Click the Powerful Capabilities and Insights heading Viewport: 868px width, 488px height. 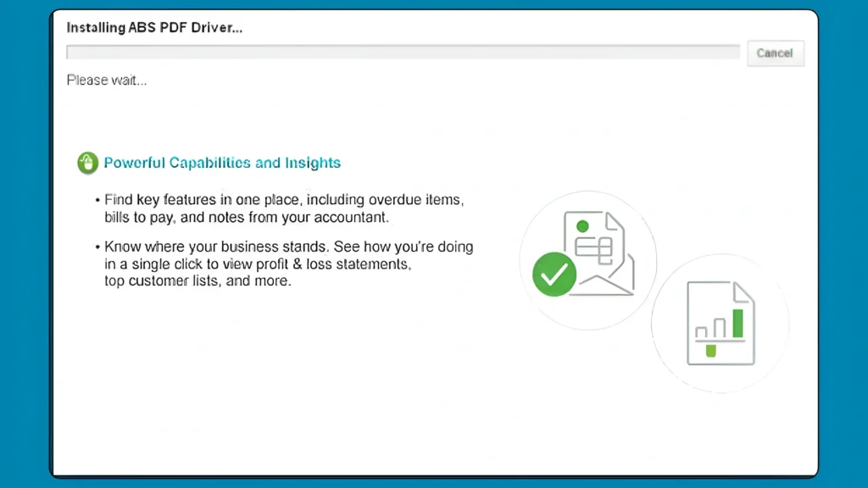pos(221,163)
